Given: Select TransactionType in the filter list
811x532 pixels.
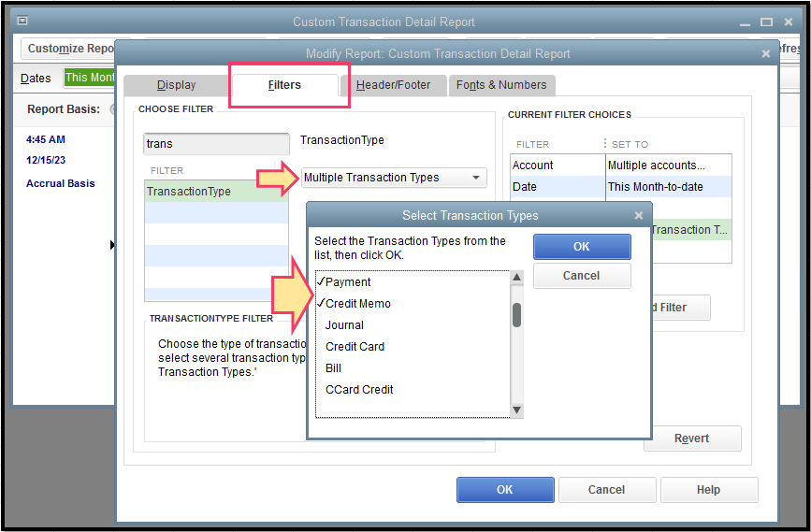Looking at the screenshot, I should point(216,192).
